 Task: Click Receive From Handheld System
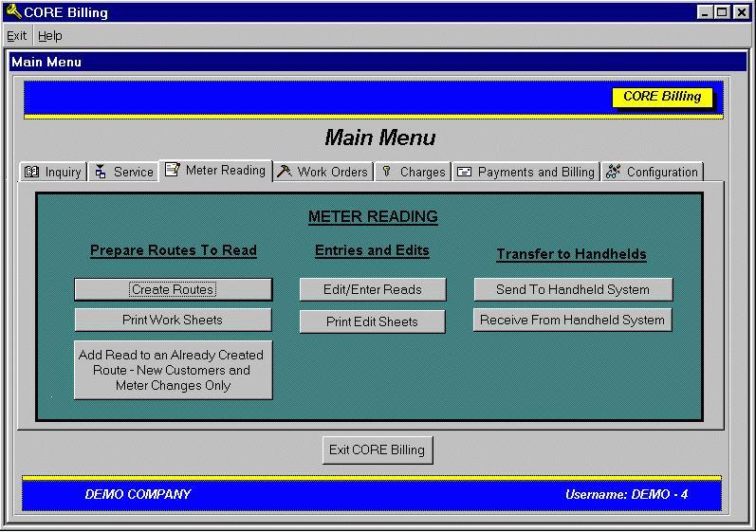pyautogui.click(x=572, y=320)
